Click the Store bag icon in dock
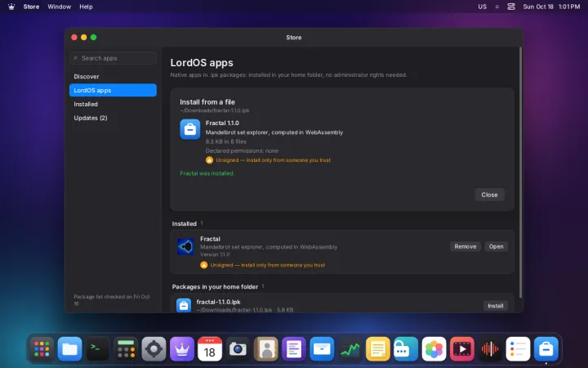 click(546, 349)
